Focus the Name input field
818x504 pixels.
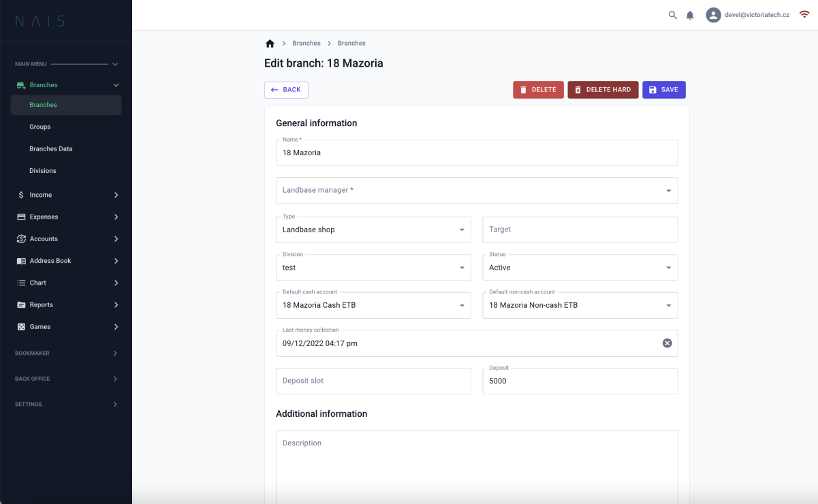tap(477, 153)
